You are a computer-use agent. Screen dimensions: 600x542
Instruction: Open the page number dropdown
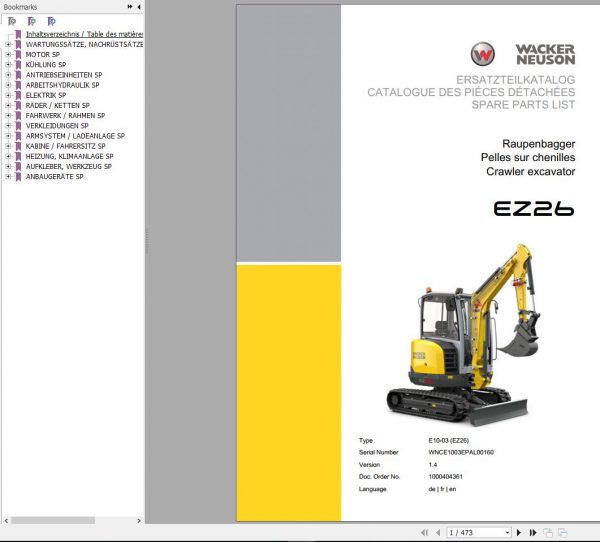507,532
